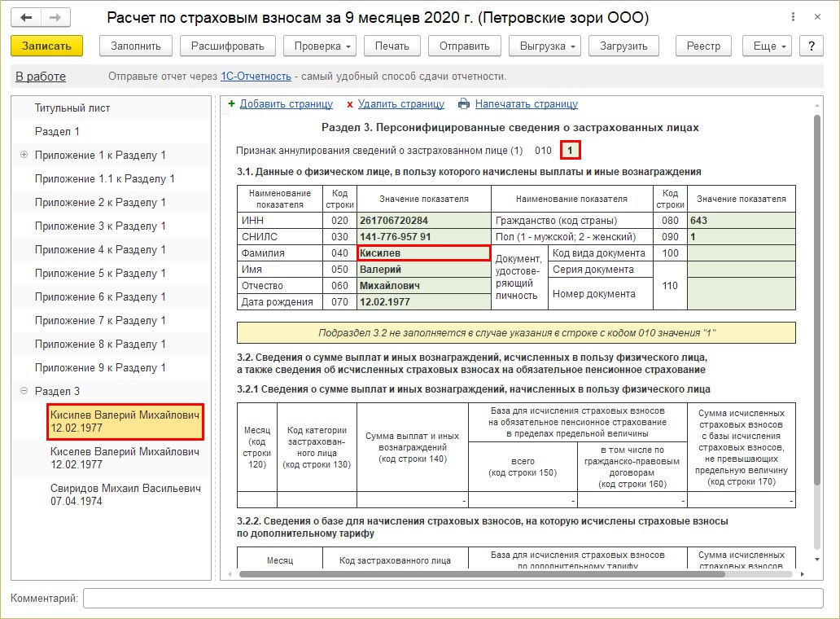This screenshot has width=840, height=619.
Task: Click the empty document number field on line 110
Action: 742,294
